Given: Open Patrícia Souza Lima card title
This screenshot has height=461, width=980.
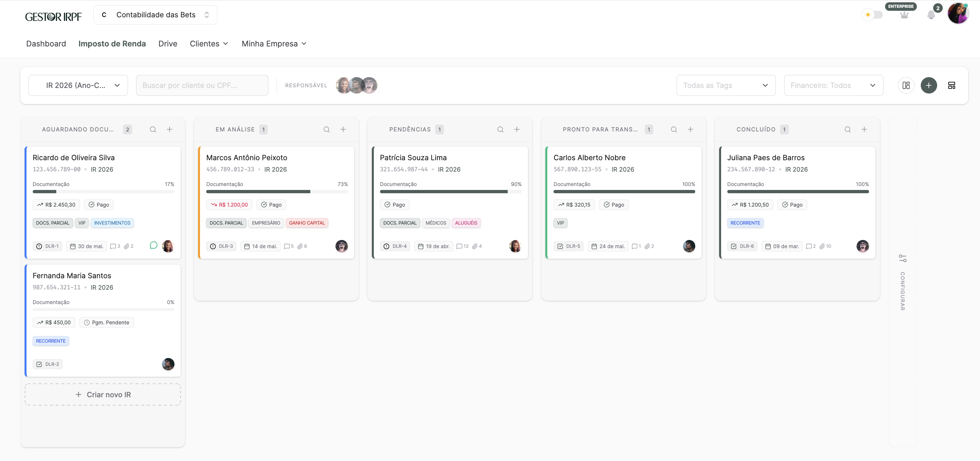Looking at the screenshot, I should [413, 157].
